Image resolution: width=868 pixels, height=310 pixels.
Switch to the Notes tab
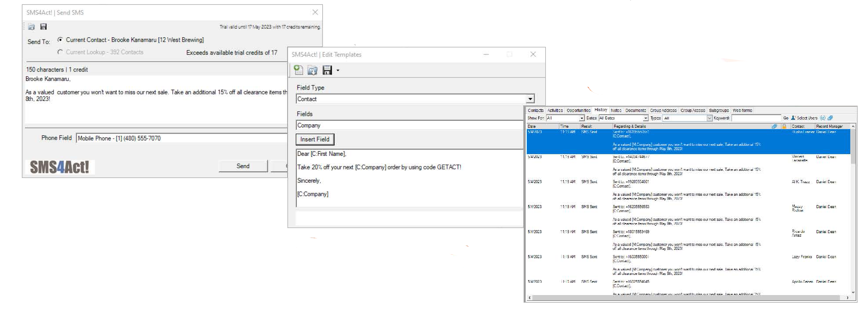point(616,111)
